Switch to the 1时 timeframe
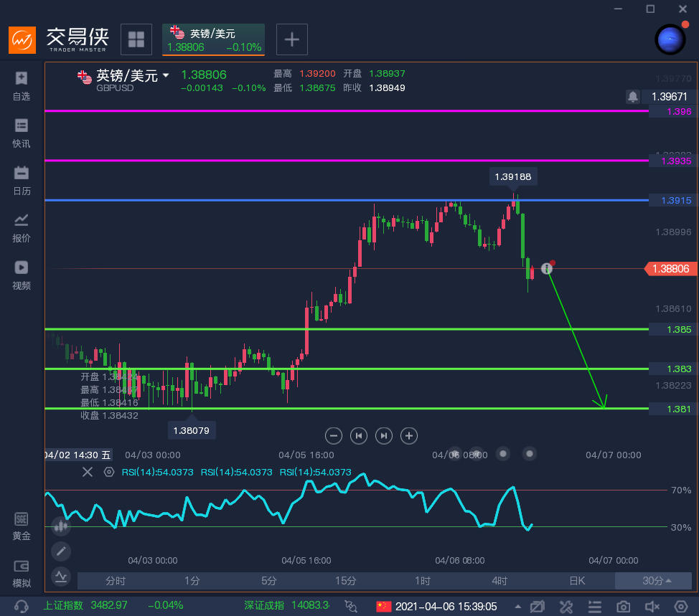 click(x=423, y=581)
